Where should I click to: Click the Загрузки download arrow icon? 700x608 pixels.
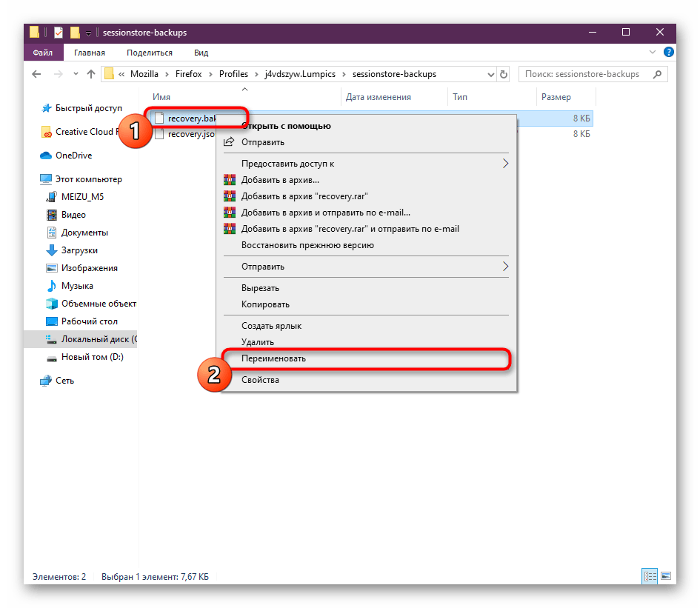click(x=52, y=250)
